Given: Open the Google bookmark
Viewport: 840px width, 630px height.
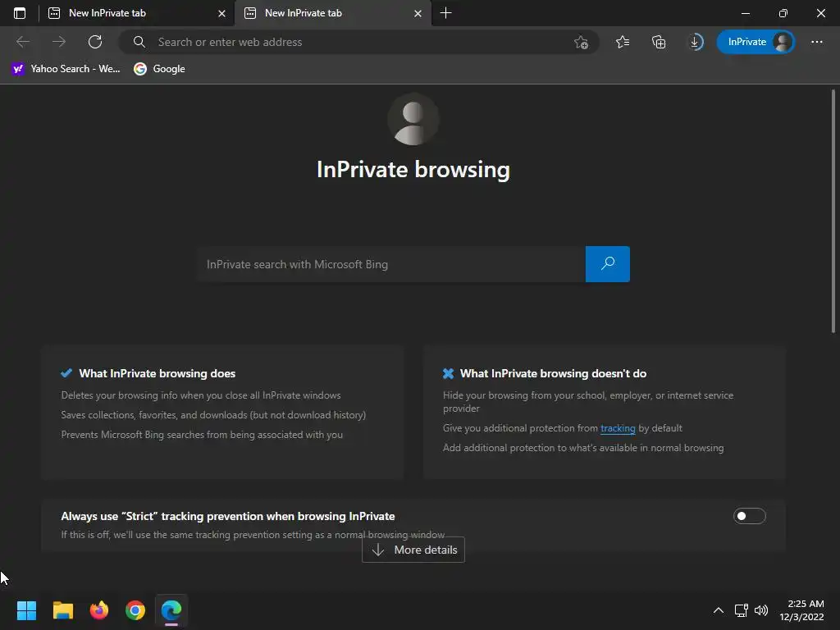Looking at the screenshot, I should [159, 69].
